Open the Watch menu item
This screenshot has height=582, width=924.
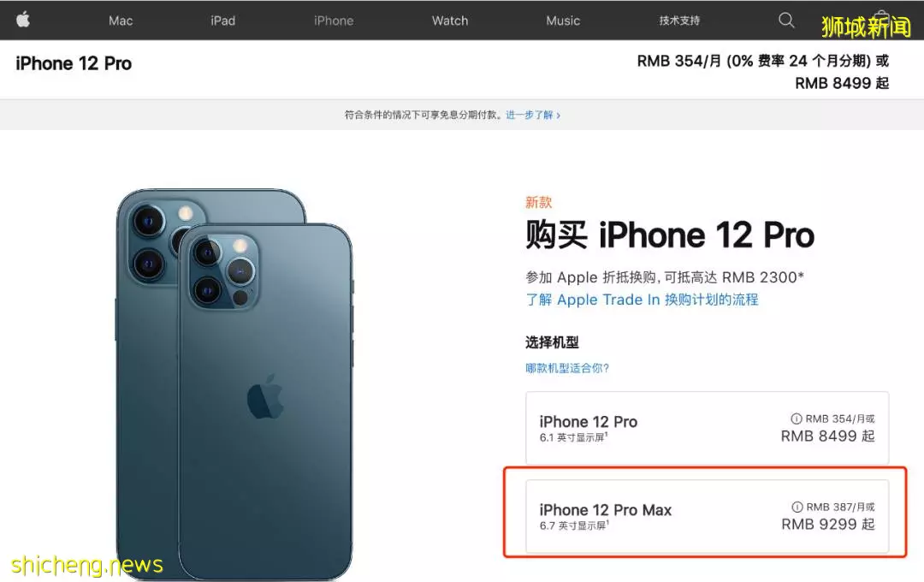point(450,21)
